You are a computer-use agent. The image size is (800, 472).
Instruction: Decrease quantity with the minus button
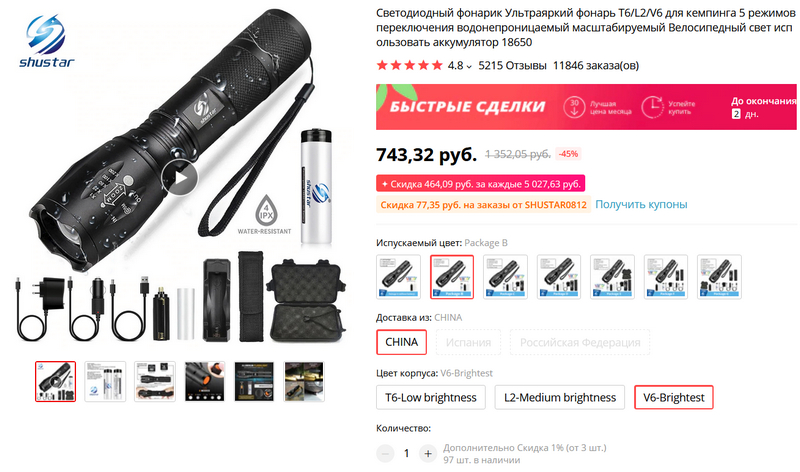click(385, 453)
